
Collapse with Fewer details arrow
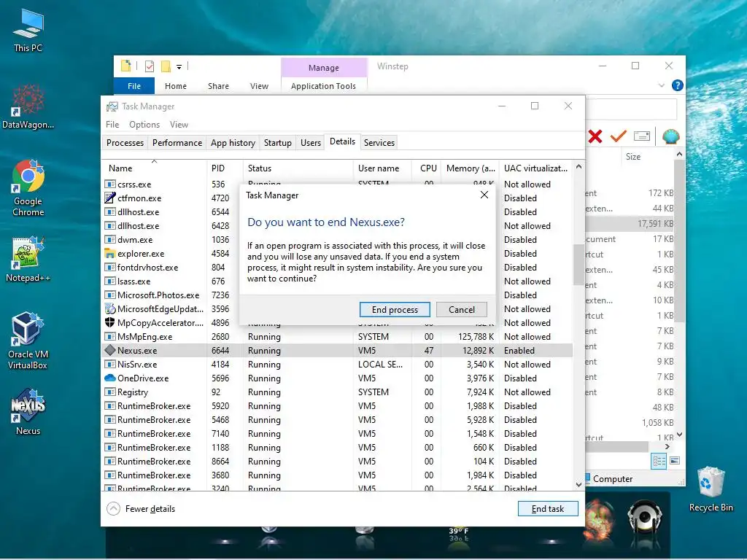point(113,508)
